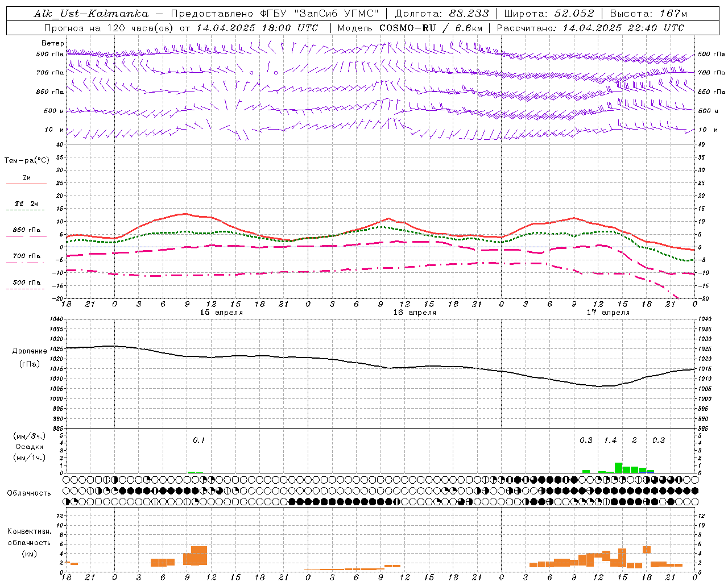Screen dimensions: 728x582
Task: Click the red 2м legend line sample
Action: 26,184
